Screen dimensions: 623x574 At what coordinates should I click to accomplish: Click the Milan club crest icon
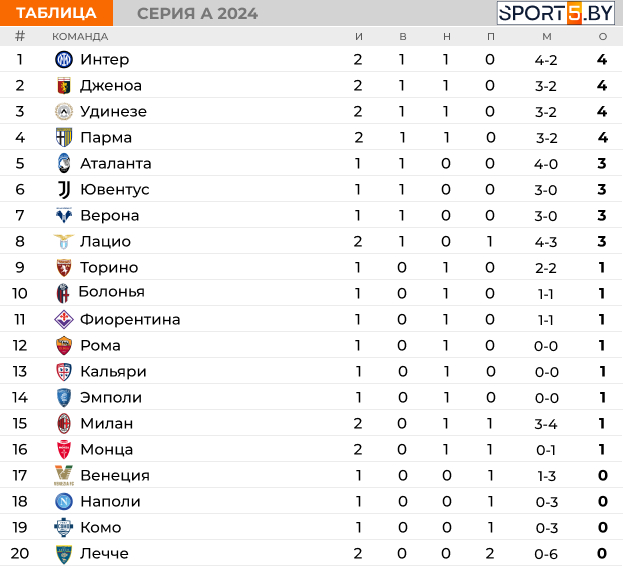click(64, 423)
